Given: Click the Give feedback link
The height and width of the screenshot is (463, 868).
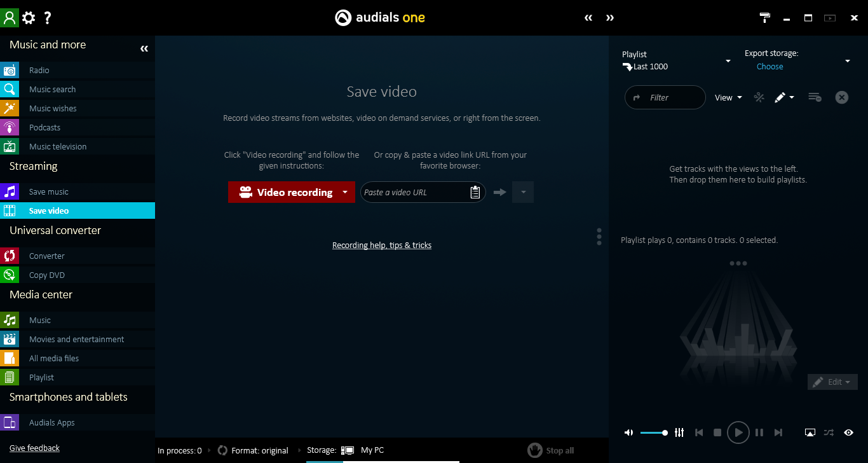Looking at the screenshot, I should point(34,448).
